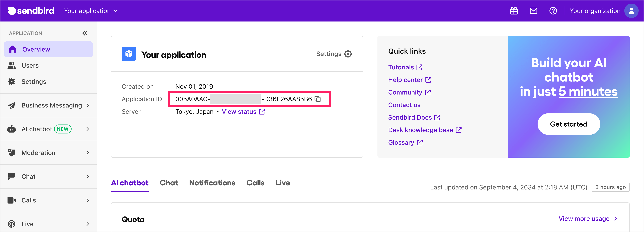The height and width of the screenshot is (232, 644).
Task: Open the mail inbox icon in the top bar
Action: point(533,11)
